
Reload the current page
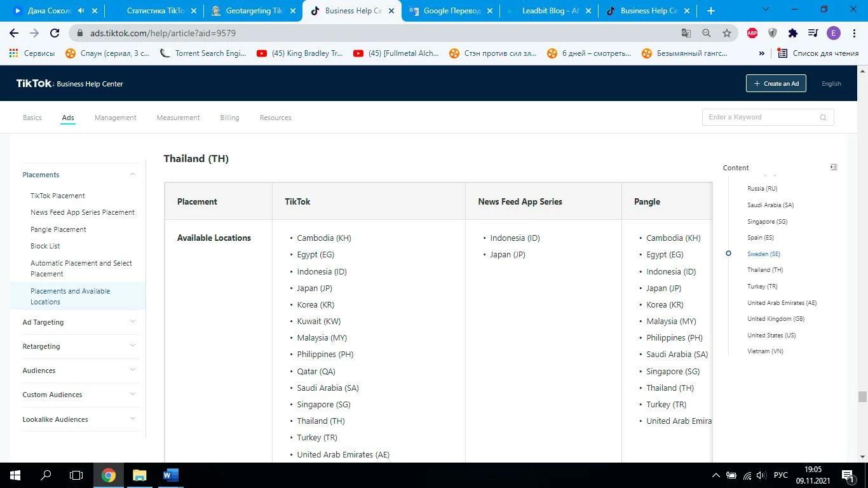(x=55, y=33)
